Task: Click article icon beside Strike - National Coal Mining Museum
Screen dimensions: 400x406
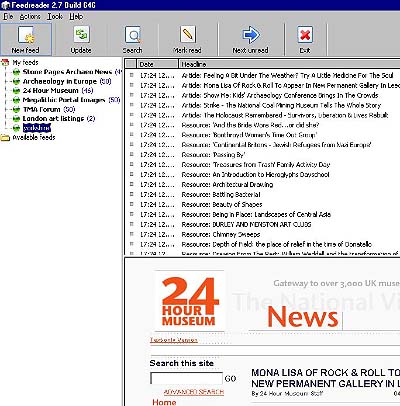Action: tap(132, 105)
